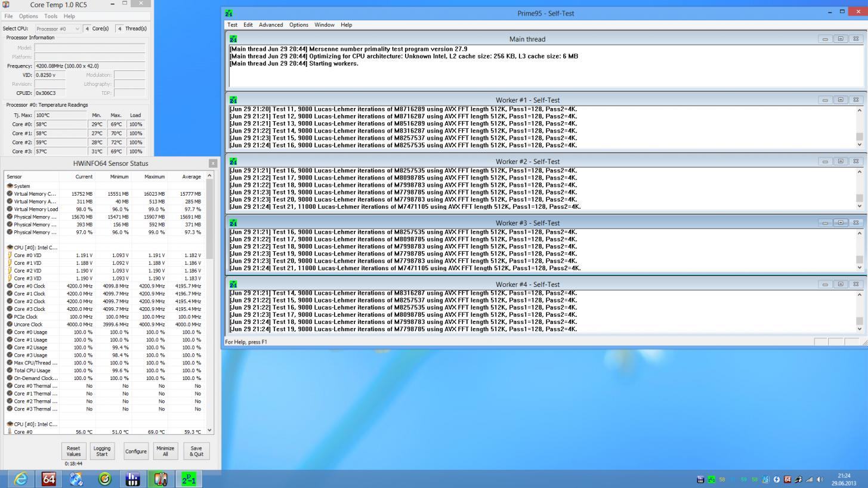Click the Worker #3 window icon
The image size is (868, 488).
(x=233, y=223)
